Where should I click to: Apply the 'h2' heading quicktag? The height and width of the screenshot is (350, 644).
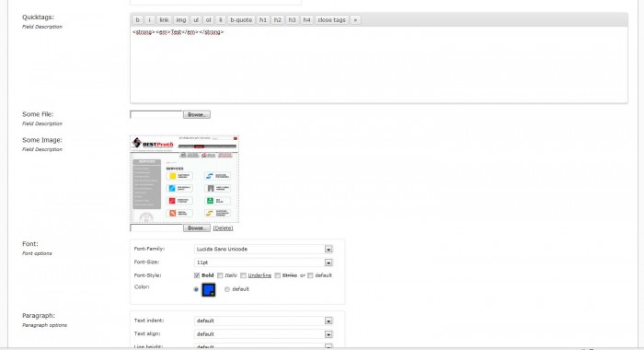pos(278,19)
